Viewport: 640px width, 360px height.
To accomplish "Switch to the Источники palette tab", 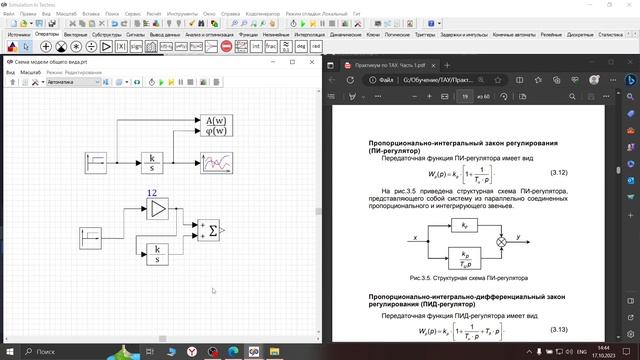I will coord(19,35).
